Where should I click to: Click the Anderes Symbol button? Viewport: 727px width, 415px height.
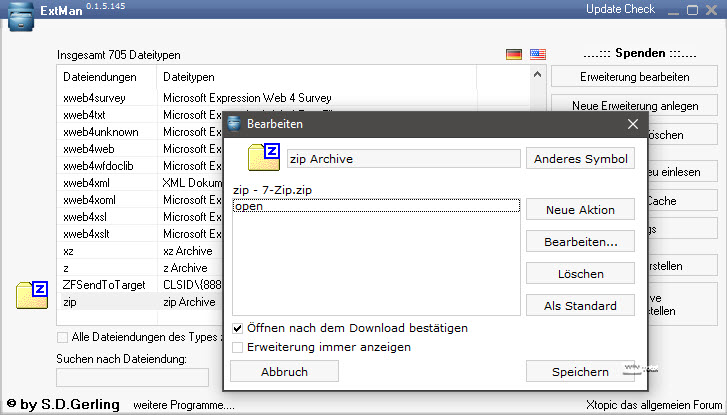point(580,159)
